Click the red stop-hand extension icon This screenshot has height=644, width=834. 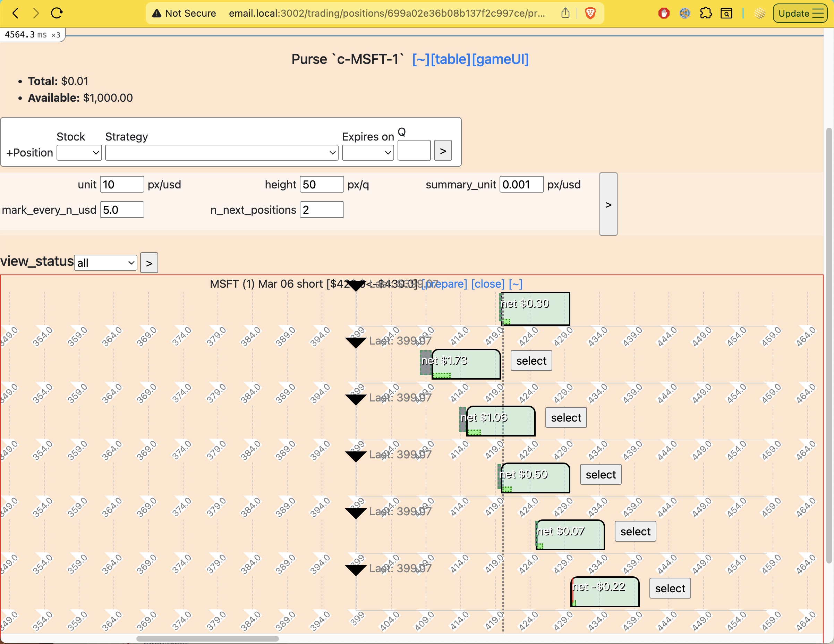[664, 14]
